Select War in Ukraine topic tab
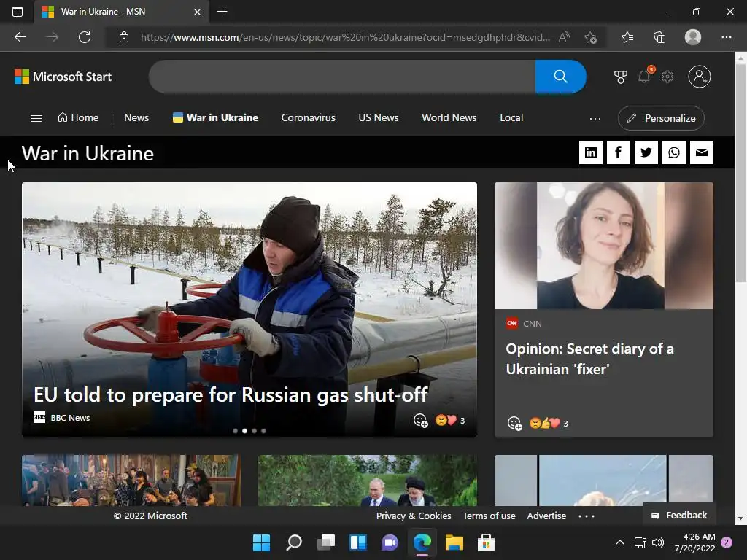This screenshot has width=747, height=560. pyautogui.click(x=215, y=117)
